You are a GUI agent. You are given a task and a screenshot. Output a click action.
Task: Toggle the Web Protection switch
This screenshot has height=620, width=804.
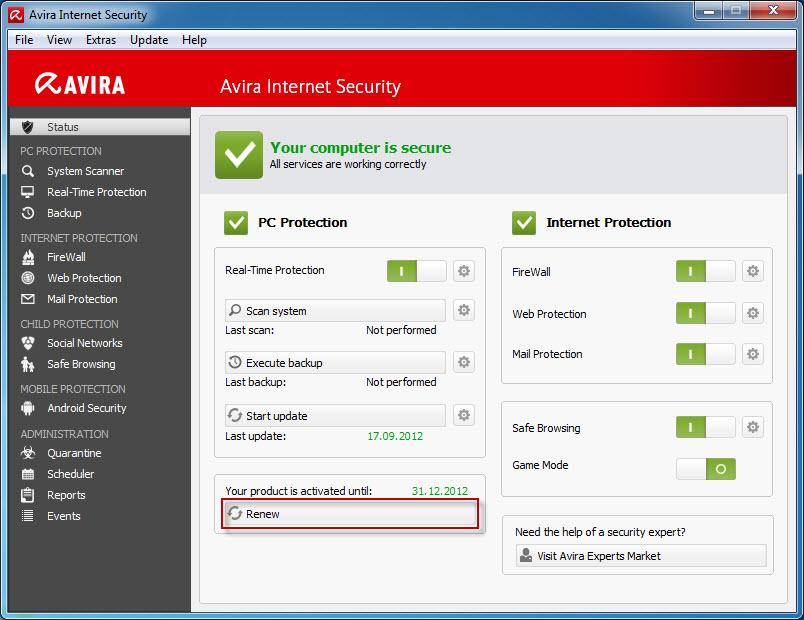[706, 313]
